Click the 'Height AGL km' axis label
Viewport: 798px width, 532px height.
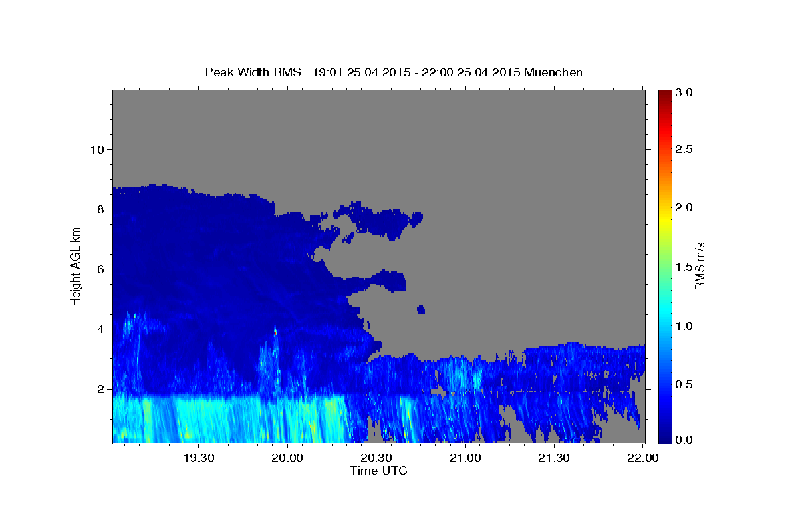point(76,266)
